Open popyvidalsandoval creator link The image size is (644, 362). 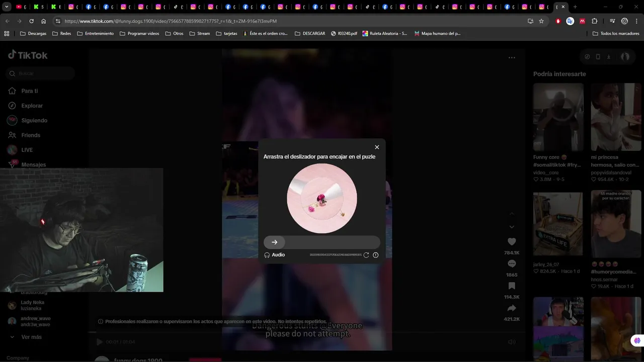coord(611,172)
